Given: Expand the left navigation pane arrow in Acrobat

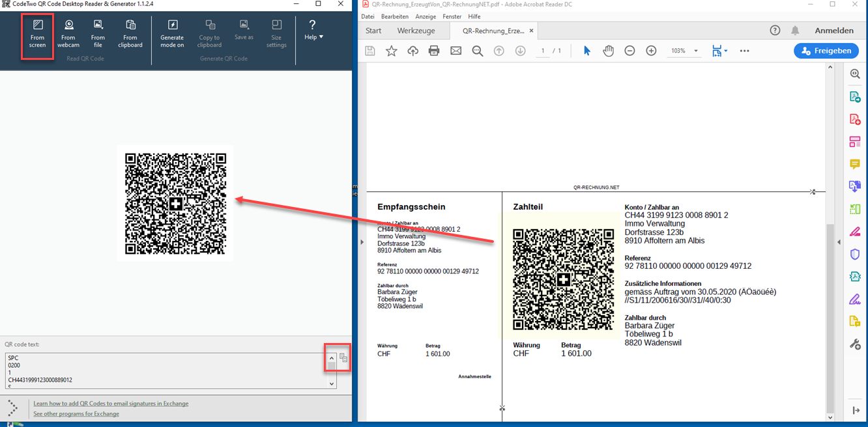Looking at the screenshot, I should [362, 242].
